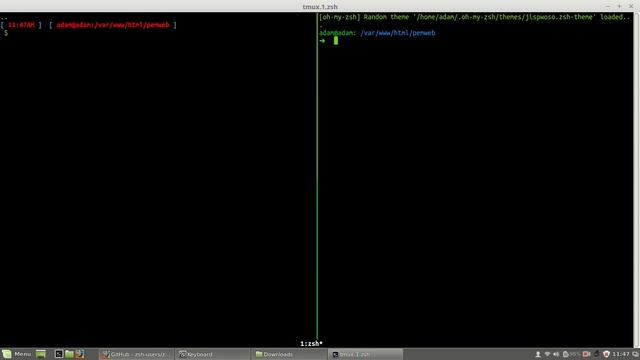Click the tray icon right of the clock
640x360 pixels.
point(635,354)
